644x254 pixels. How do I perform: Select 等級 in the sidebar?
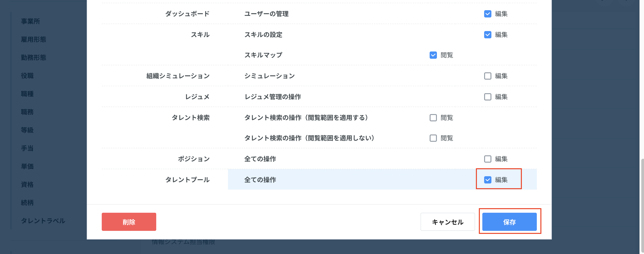(27, 130)
